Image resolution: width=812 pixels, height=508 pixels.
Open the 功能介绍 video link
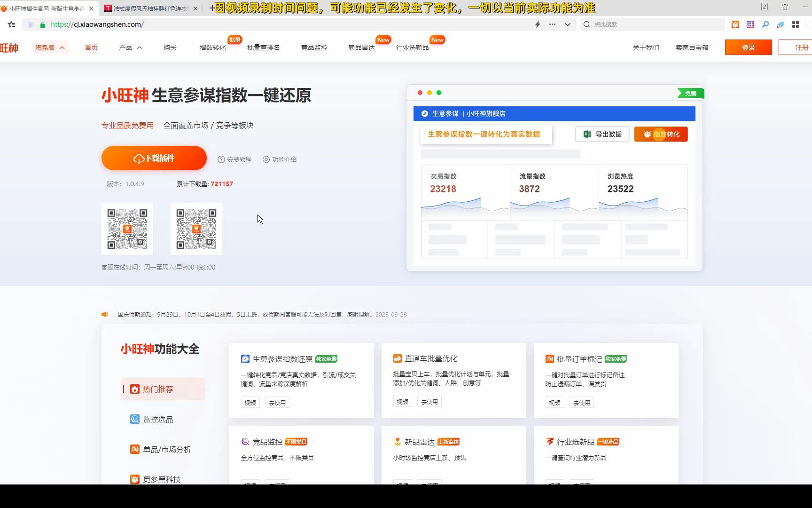(280, 159)
